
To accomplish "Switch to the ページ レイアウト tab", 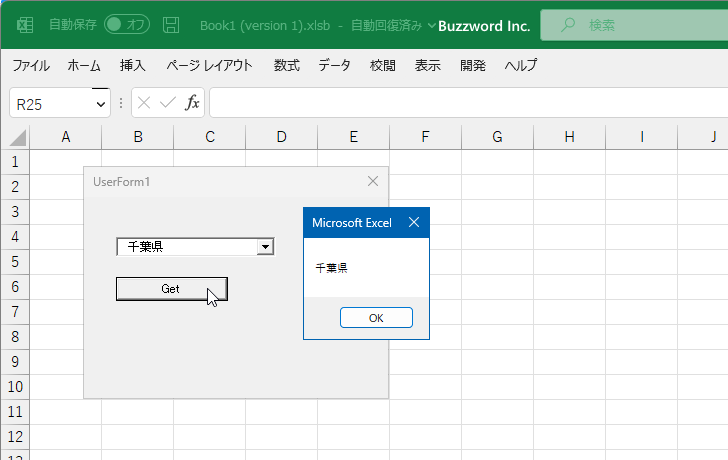I will tap(209, 65).
